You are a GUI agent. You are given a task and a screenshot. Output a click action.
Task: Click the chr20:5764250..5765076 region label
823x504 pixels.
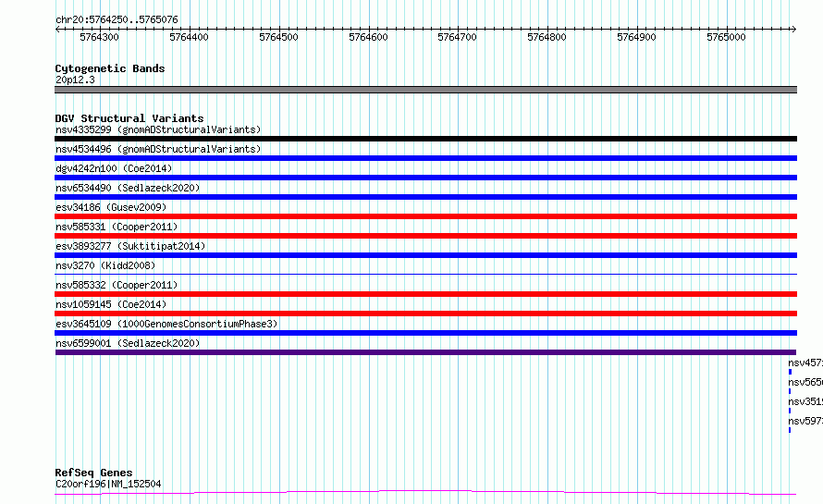(117, 19)
